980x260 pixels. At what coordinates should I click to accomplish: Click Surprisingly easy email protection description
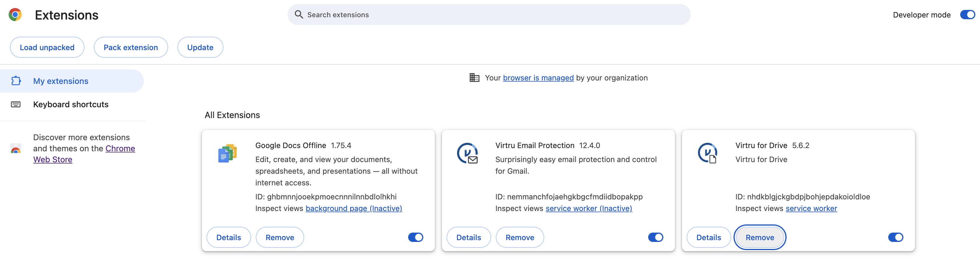click(576, 165)
